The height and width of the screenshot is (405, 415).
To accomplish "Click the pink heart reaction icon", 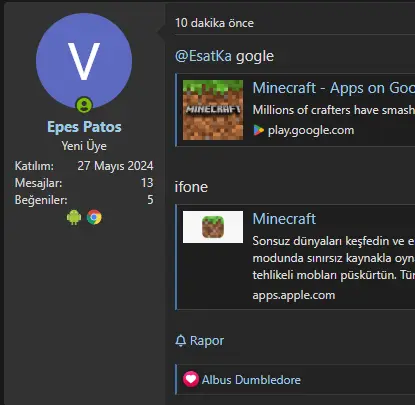I will [x=191, y=379].
